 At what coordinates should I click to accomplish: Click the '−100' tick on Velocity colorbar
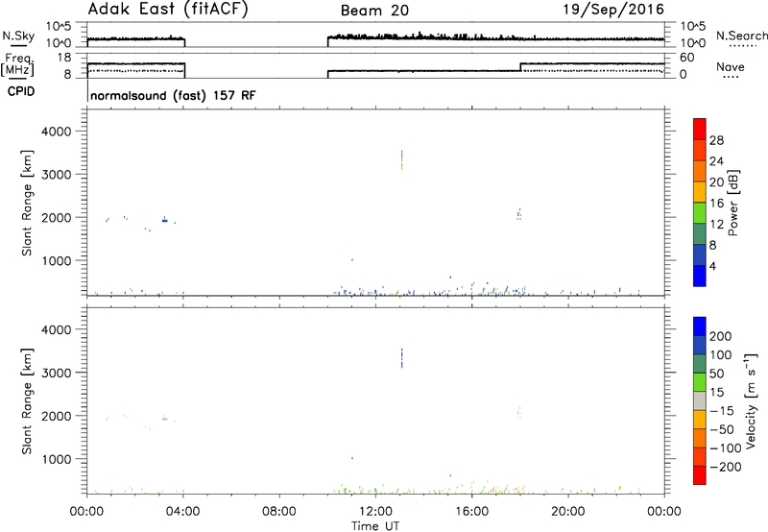pos(726,448)
